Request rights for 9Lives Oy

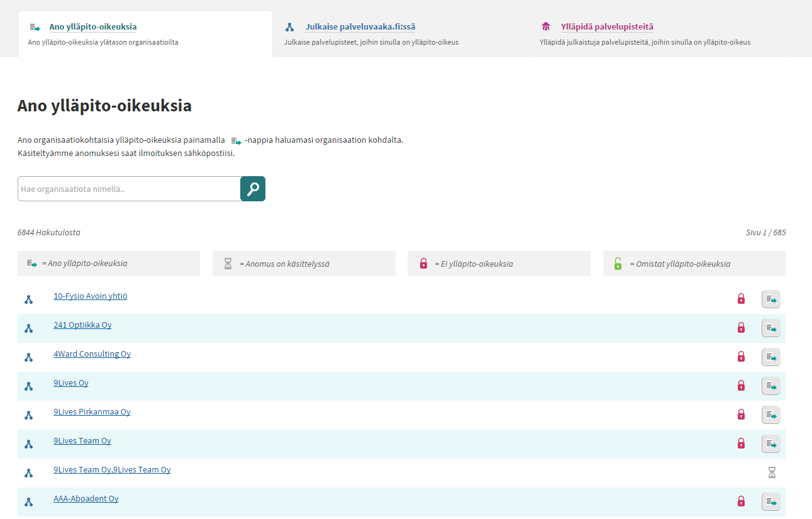tap(771, 386)
